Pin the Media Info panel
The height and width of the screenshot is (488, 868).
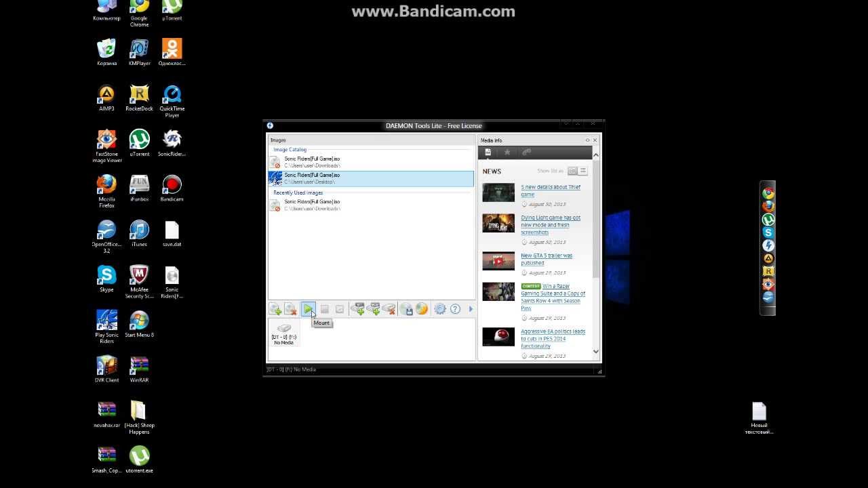coord(587,140)
